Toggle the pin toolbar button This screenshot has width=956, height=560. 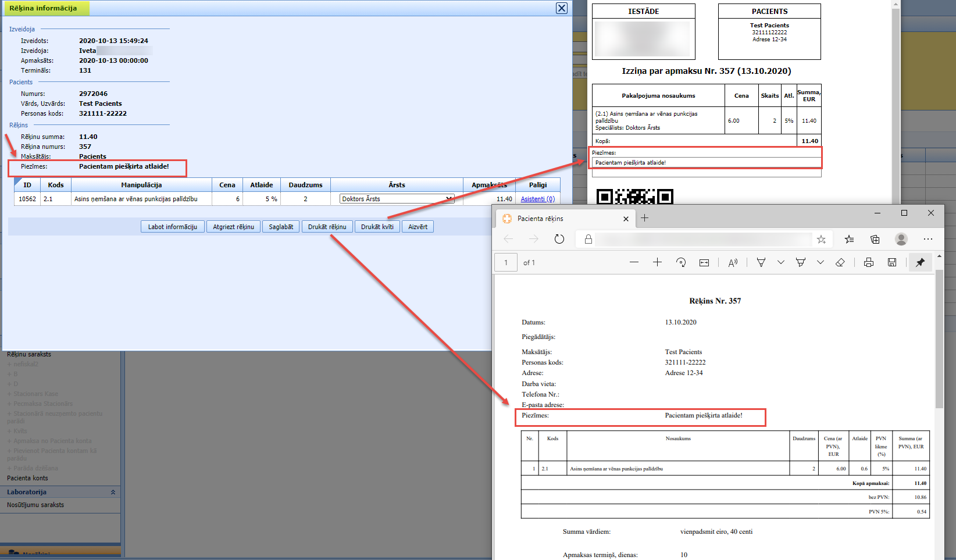[920, 263]
